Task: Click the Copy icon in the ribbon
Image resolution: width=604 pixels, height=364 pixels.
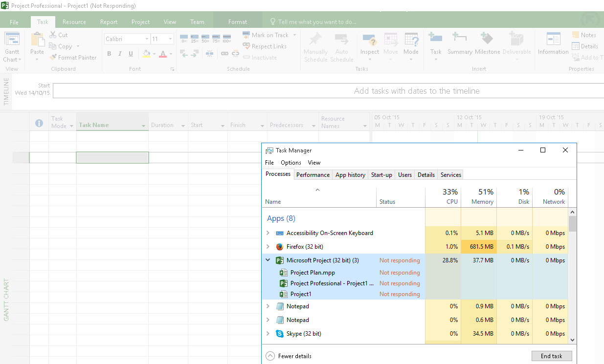Action: tap(53, 46)
